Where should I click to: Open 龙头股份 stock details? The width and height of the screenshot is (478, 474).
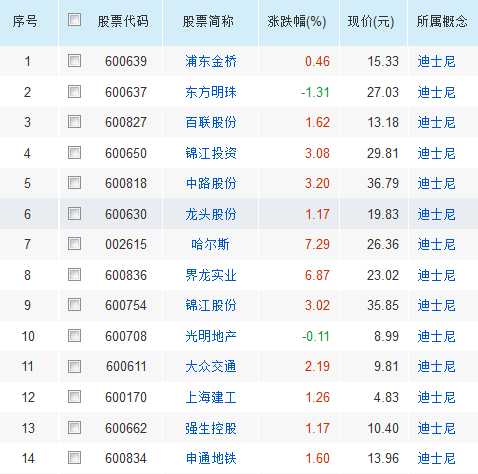(211, 214)
